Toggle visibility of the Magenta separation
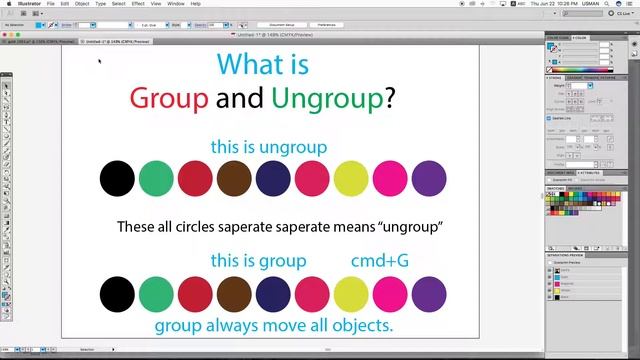This screenshot has height=360, width=640. (x=549, y=284)
